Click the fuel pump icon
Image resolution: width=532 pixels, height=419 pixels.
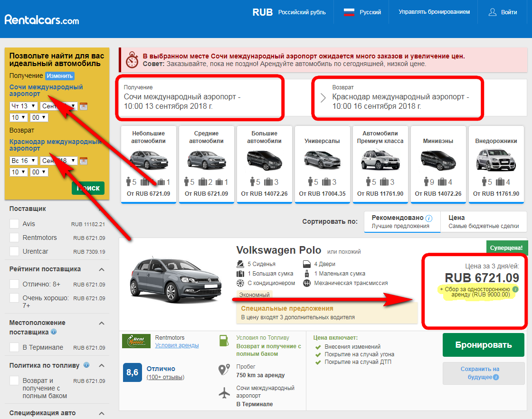pyautogui.click(x=224, y=341)
